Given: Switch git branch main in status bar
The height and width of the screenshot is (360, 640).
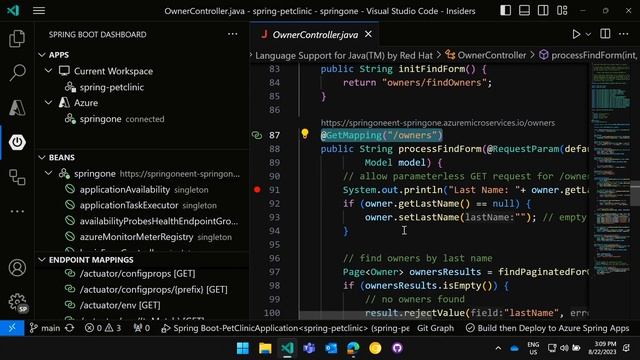Looking at the screenshot, I should (45, 328).
